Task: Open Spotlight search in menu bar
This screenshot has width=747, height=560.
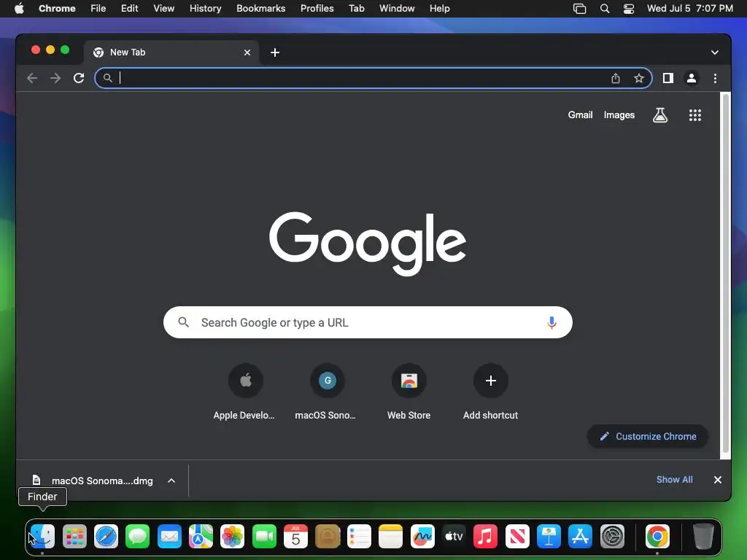Action: (x=605, y=9)
